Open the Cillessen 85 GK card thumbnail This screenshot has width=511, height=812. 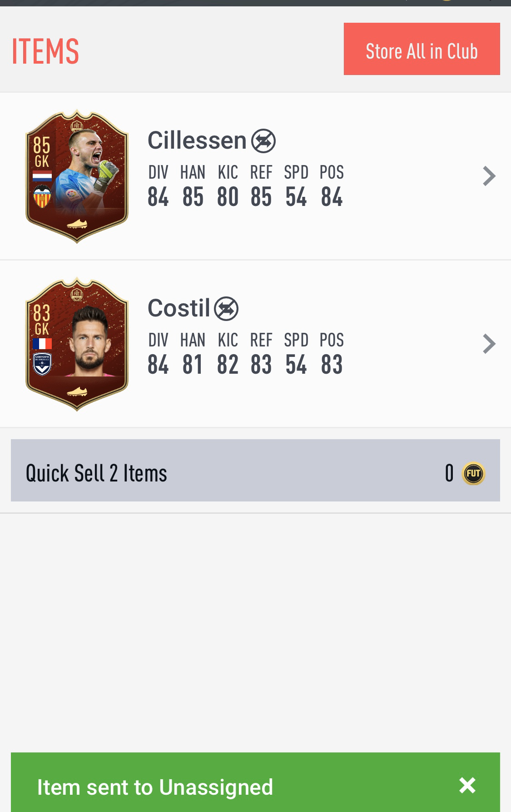pos(77,176)
